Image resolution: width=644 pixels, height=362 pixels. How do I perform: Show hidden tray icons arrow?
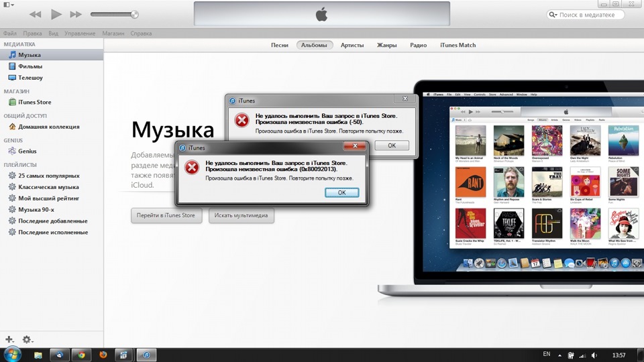(x=559, y=355)
